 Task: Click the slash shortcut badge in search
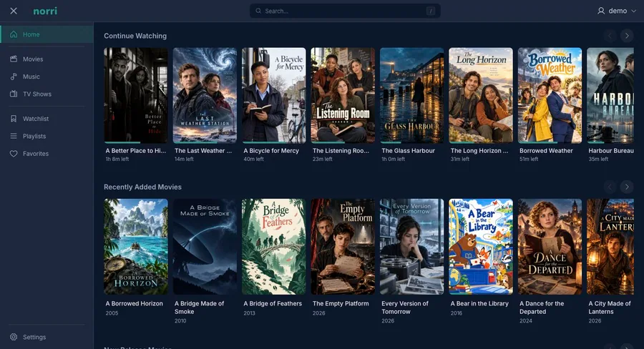(x=431, y=11)
